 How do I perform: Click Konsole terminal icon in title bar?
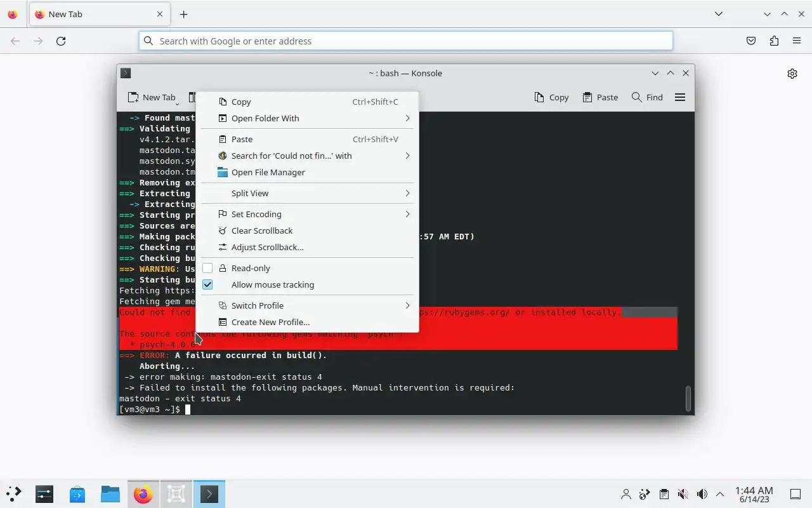[126, 73]
